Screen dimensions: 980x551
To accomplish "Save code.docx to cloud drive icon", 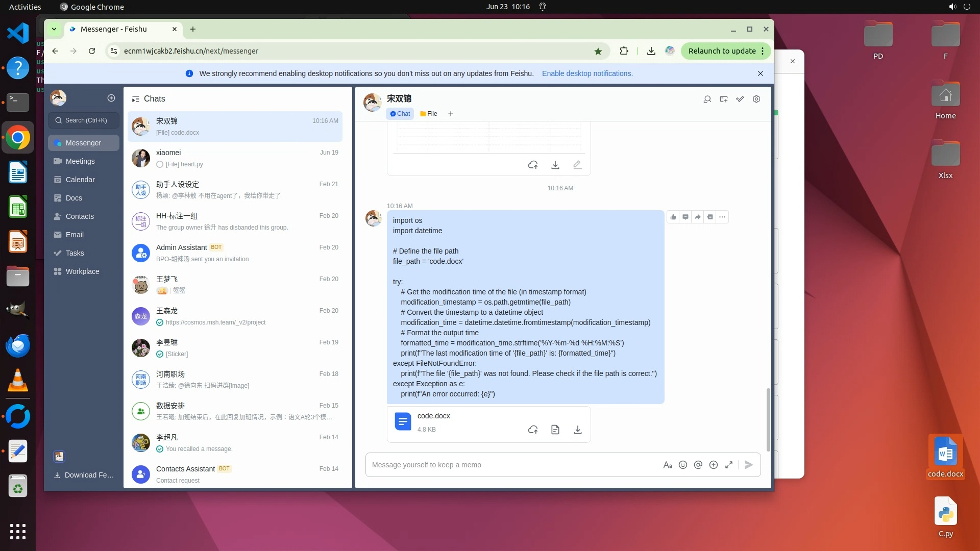I will [533, 430].
